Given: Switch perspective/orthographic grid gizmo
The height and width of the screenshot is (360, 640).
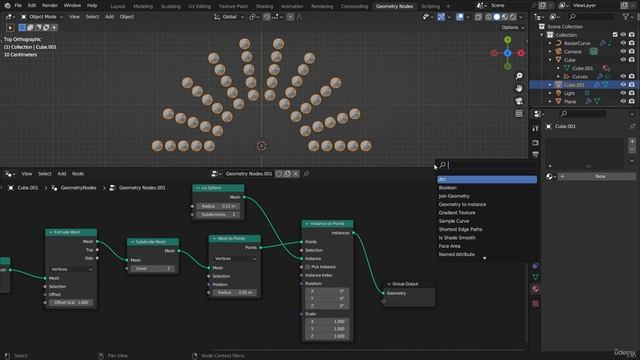Looking at the screenshot, I should [x=519, y=113].
